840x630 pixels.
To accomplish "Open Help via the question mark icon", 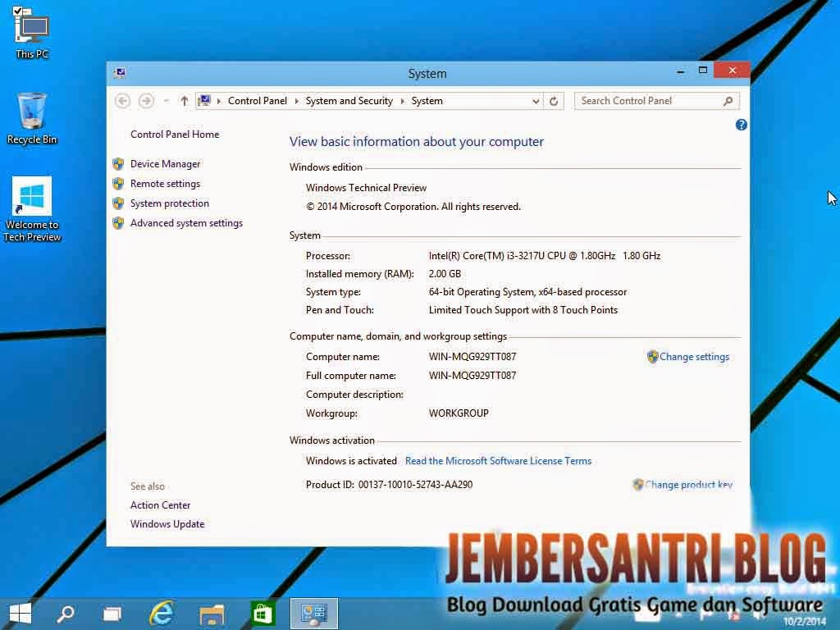I will [741, 124].
